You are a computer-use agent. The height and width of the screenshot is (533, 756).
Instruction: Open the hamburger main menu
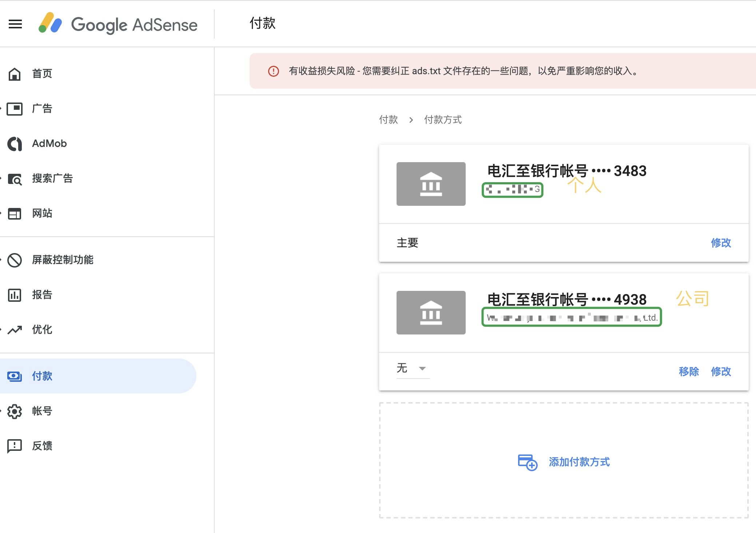pyautogui.click(x=15, y=24)
